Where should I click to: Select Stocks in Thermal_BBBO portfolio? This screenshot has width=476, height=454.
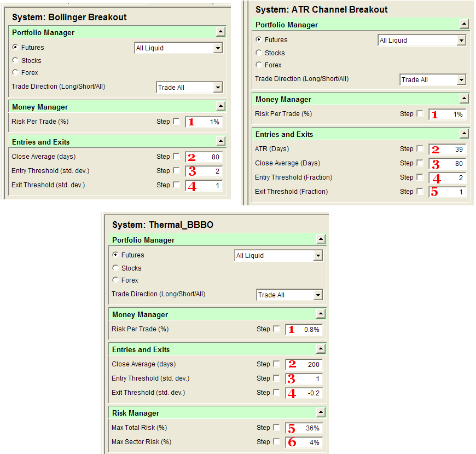tap(116, 268)
